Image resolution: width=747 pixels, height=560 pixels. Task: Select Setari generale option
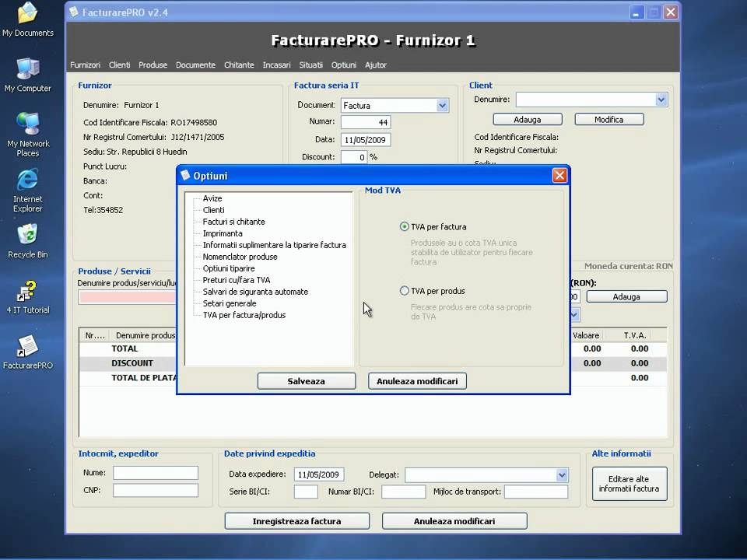pos(230,303)
